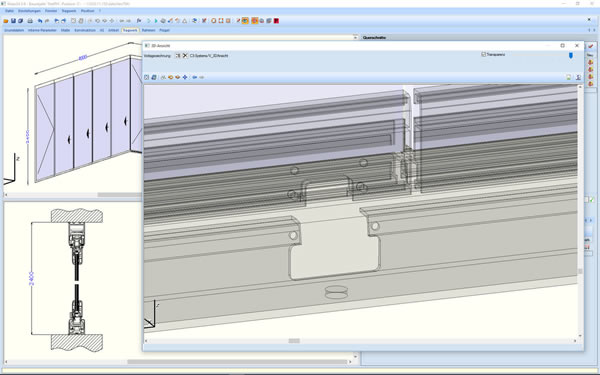Save the project with the first floppy disk icon

point(13,21)
